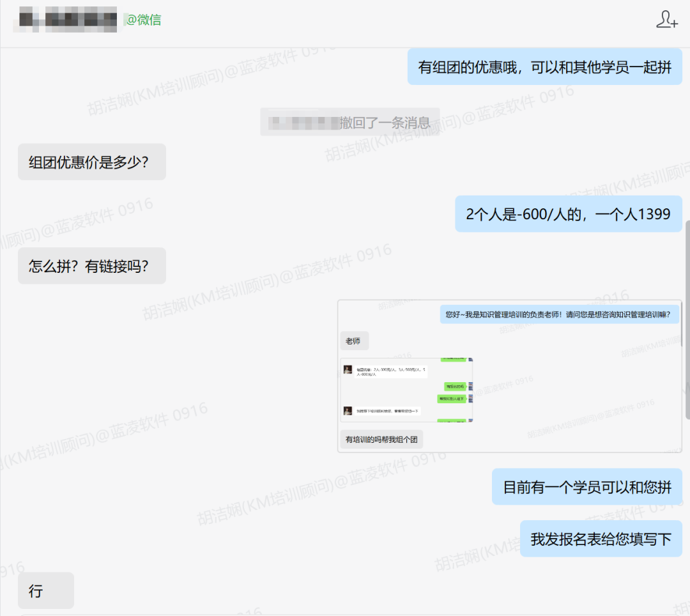Screen dimensions: 690x616
Task: Select the 目前有一个学员可以和您拼 message
Action: click(x=586, y=487)
